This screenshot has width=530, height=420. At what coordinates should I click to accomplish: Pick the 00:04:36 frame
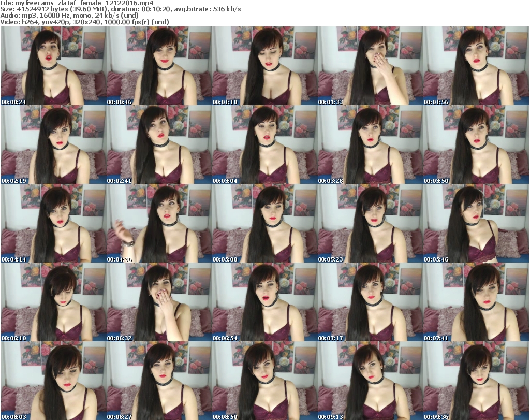click(159, 223)
